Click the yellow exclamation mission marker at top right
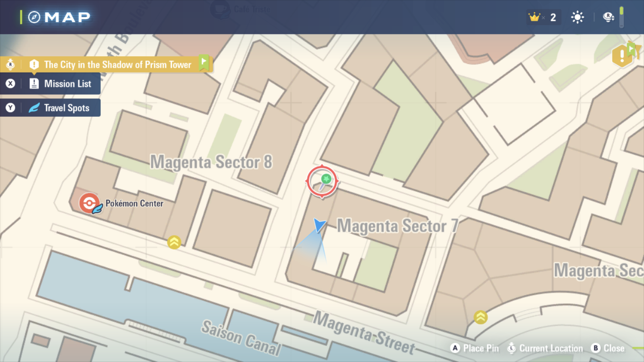The image size is (644, 362). point(622,55)
